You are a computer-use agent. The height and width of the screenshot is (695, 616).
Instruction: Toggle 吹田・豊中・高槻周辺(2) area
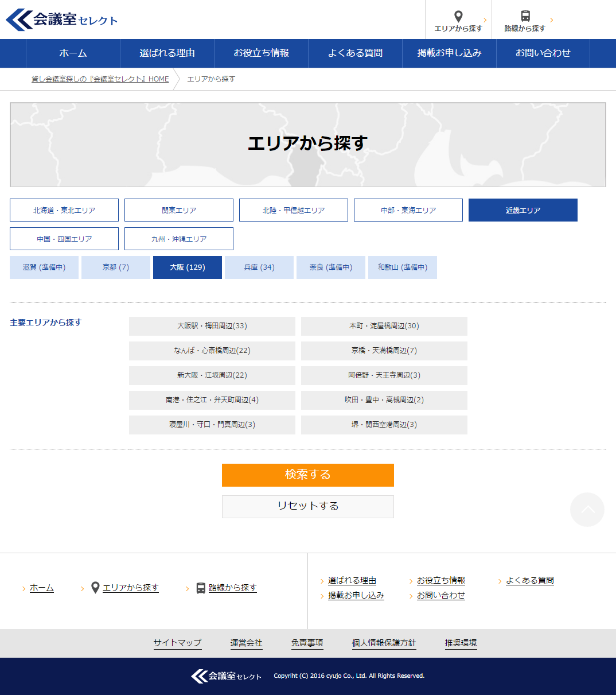[384, 400]
